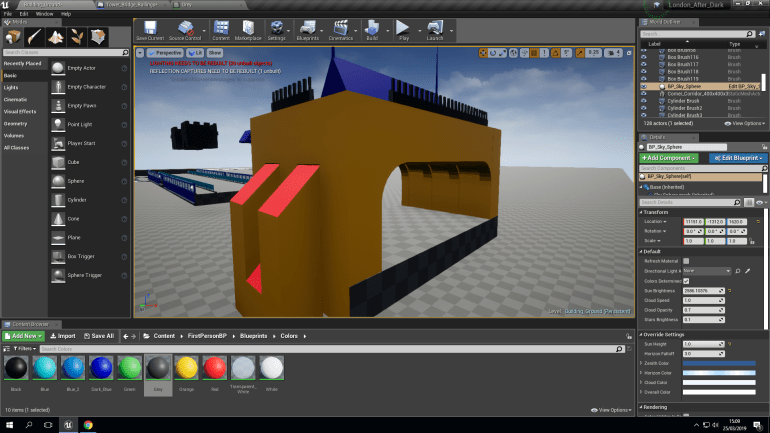
Task: Click the Zenith Color swatch
Action: point(719,363)
